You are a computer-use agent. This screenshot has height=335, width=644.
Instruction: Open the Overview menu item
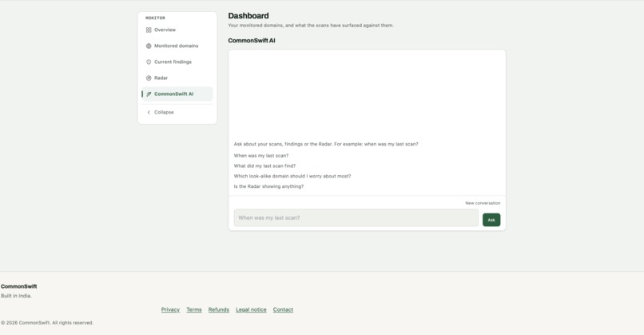coord(177,30)
